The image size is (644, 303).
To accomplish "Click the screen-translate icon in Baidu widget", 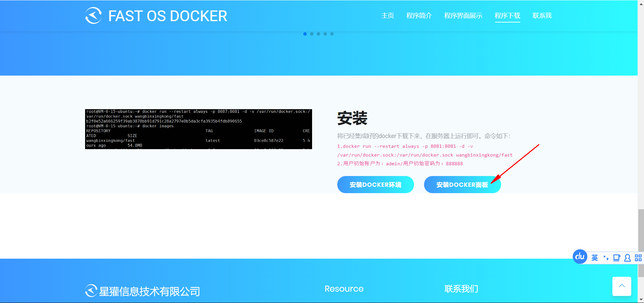I will (616, 257).
